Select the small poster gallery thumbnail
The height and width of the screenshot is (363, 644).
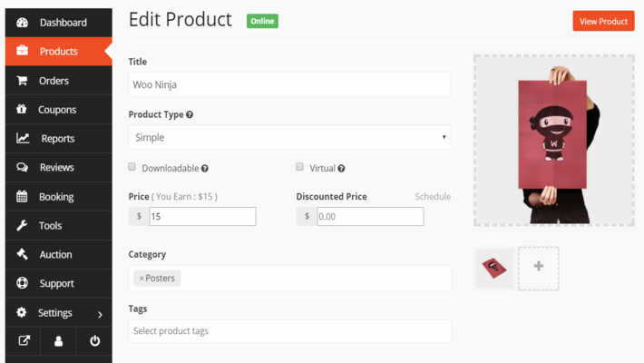tap(493, 267)
